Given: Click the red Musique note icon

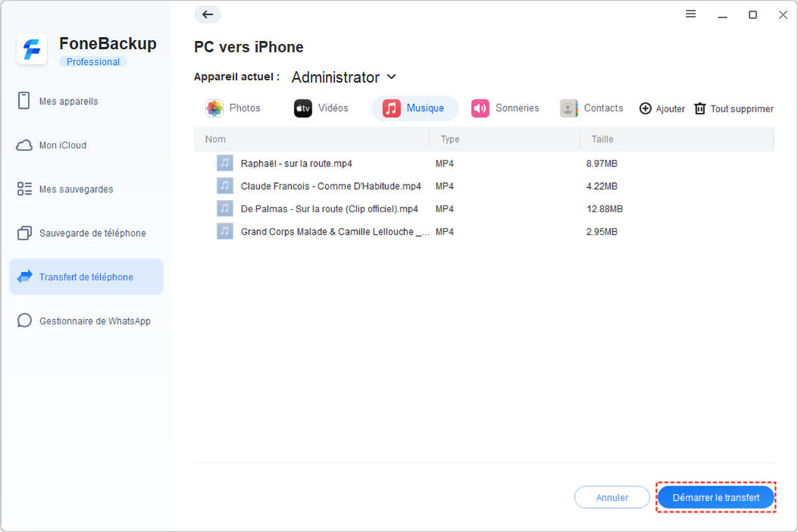Looking at the screenshot, I should [x=391, y=108].
